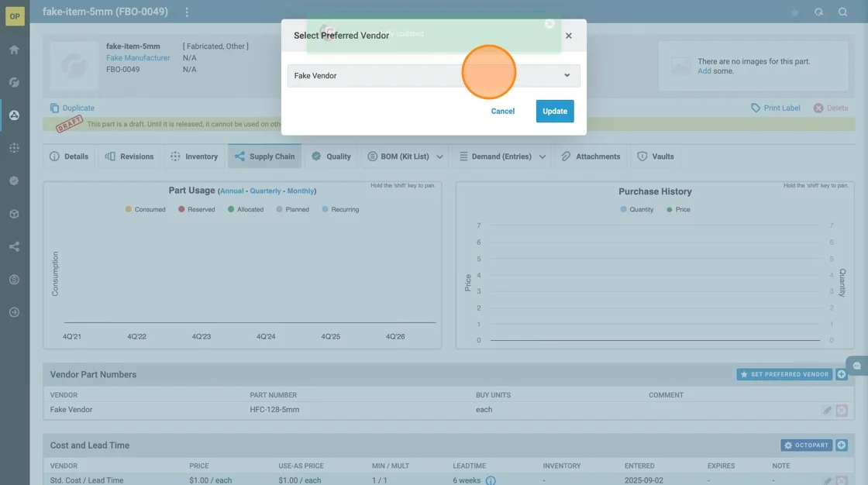
Task: Close the Select Preferred Vendor dialog
Action: (x=569, y=36)
